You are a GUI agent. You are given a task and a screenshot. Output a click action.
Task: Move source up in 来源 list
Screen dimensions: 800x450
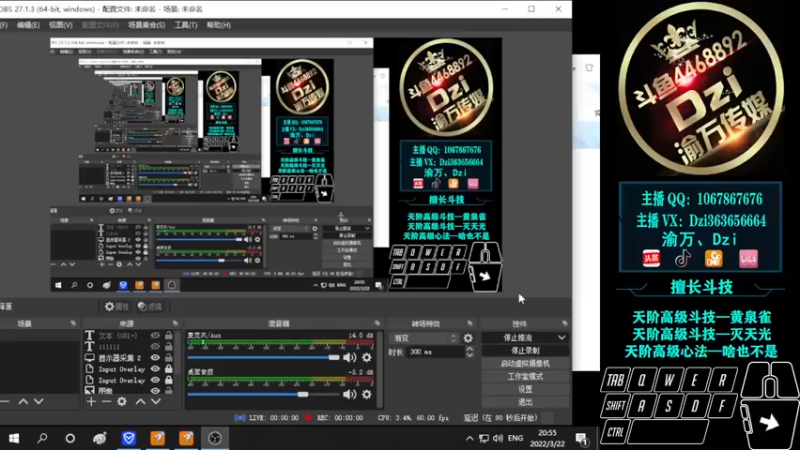[140, 402]
